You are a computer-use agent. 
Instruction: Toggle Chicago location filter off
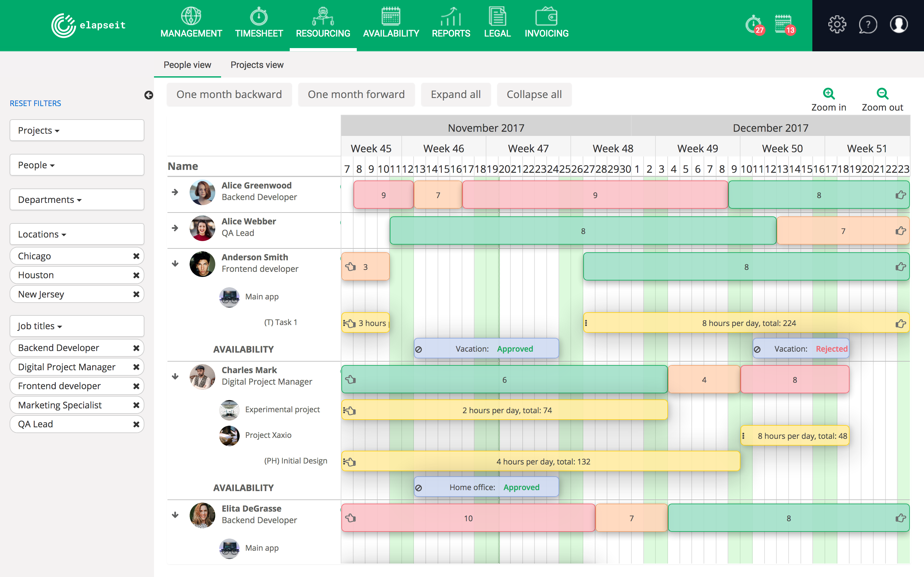(x=136, y=255)
